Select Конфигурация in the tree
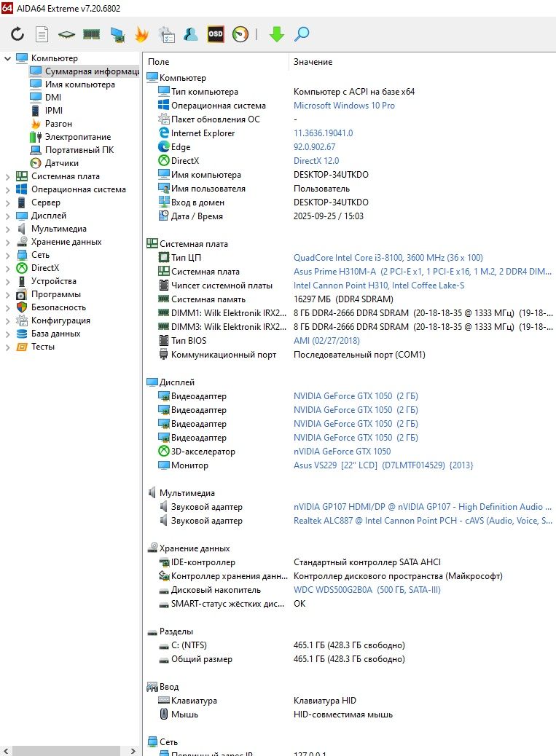Image resolution: width=556 pixels, height=756 pixels. pyautogui.click(x=60, y=320)
